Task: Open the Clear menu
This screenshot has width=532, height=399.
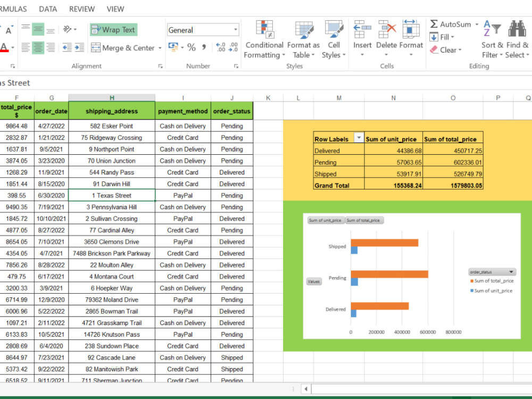Action: (445, 50)
